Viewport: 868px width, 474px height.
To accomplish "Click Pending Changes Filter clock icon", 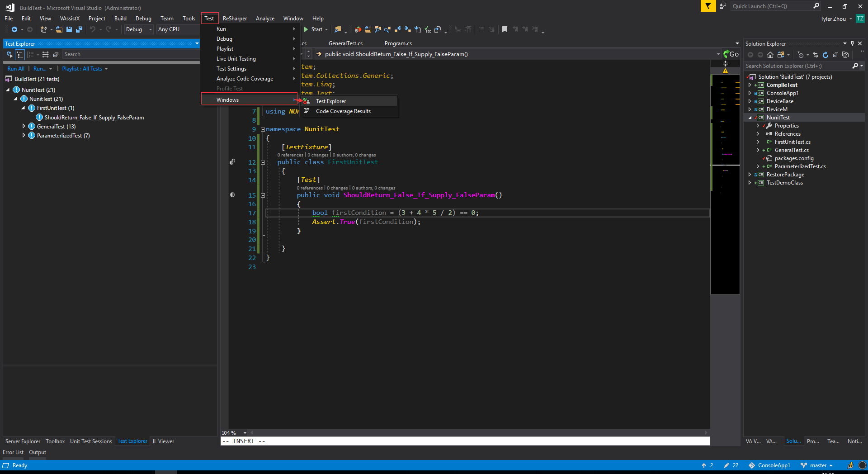I will pyautogui.click(x=801, y=55).
